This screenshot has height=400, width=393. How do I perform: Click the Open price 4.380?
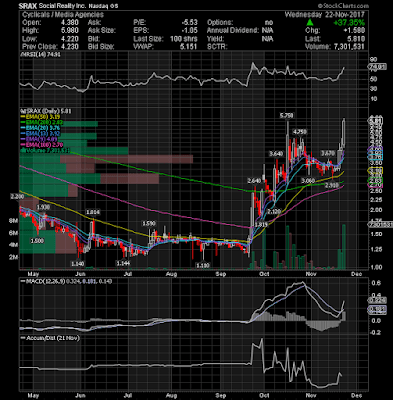(x=69, y=23)
